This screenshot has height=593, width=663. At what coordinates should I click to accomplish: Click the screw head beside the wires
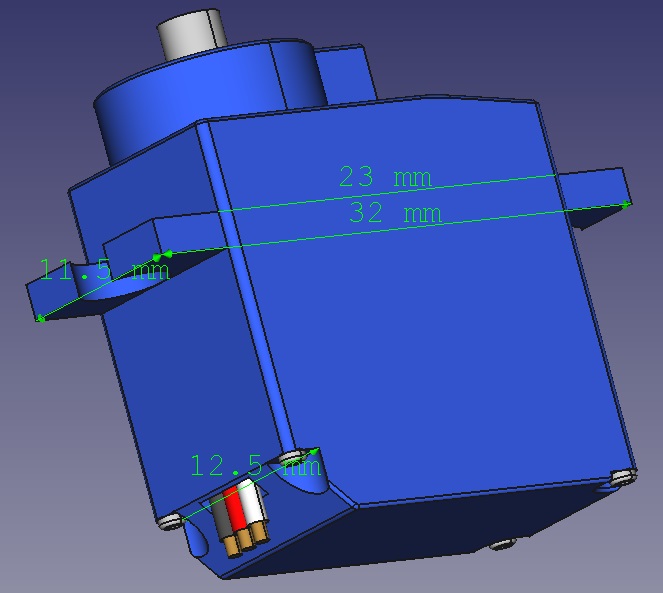pyautogui.click(x=171, y=522)
